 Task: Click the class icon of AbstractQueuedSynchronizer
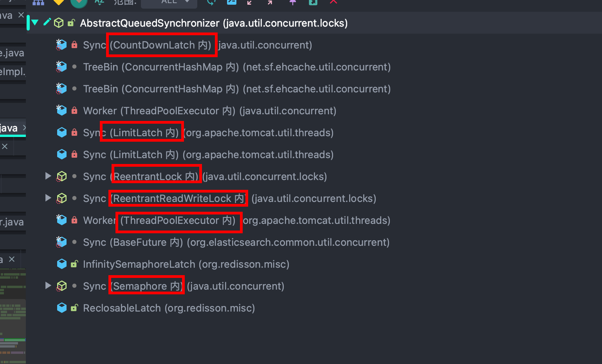(59, 23)
